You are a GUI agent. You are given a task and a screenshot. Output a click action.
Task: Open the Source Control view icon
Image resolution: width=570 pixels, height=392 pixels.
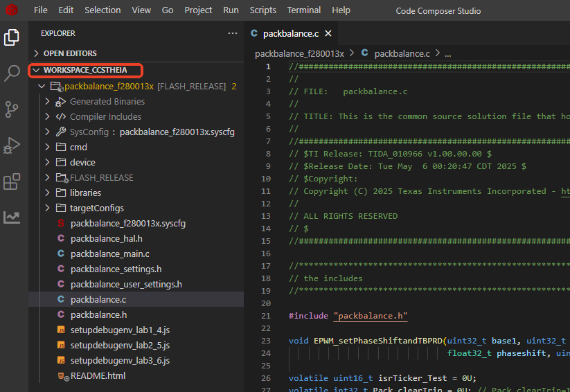(x=12, y=109)
